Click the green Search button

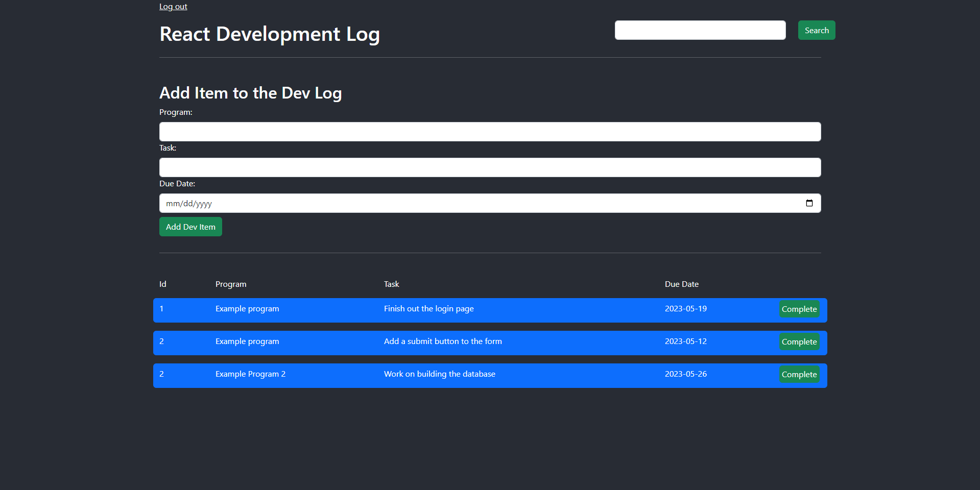(816, 30)
